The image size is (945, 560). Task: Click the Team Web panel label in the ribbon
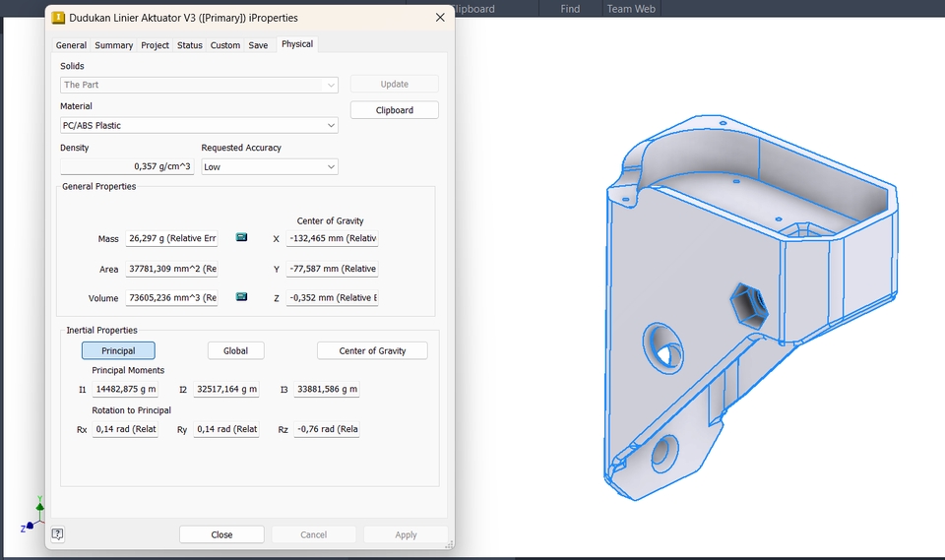(631, 9)
